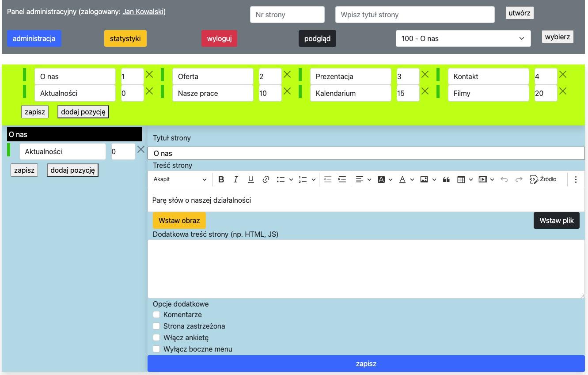Image resolution: width=588 pixels, height=375 pixels.
Task: Go to the administracja section
Action: pos(34,38)
